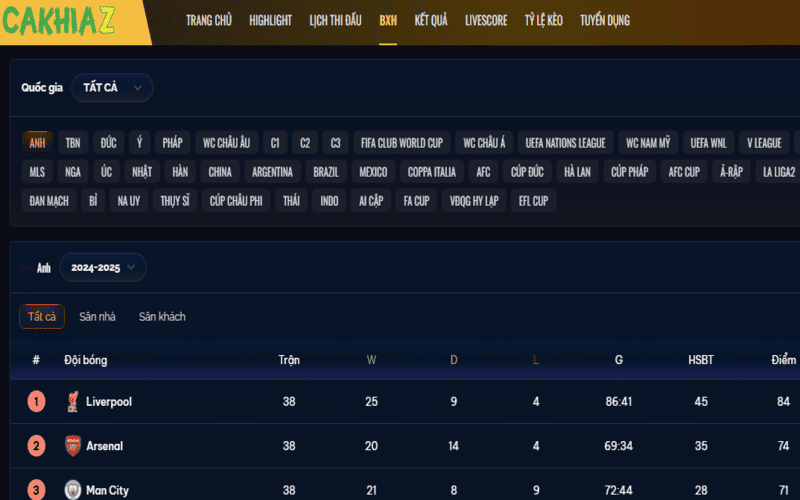
Task: Open LỊCH THI ĐẤU page
Action: 335,20
